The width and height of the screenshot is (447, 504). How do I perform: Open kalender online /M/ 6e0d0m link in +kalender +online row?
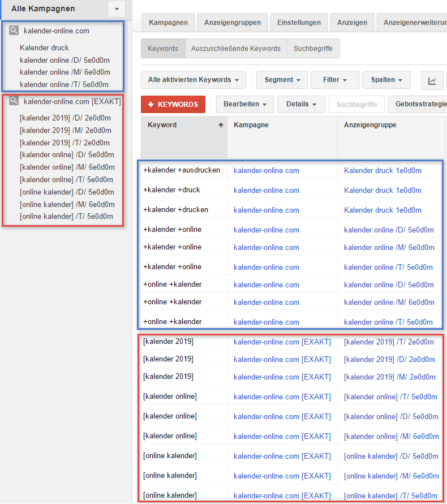coord(389,248)
